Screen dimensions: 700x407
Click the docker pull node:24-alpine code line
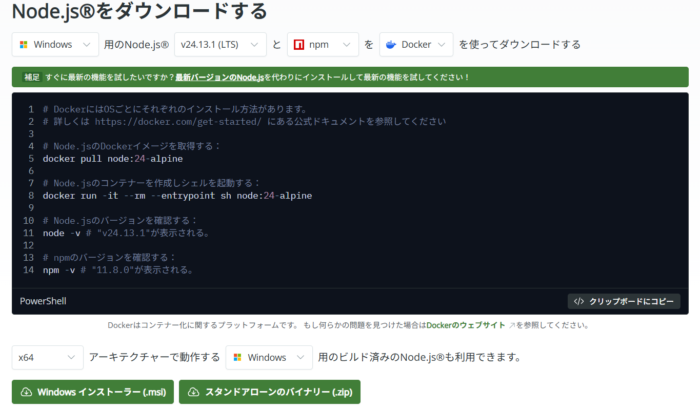click(113, 158)
